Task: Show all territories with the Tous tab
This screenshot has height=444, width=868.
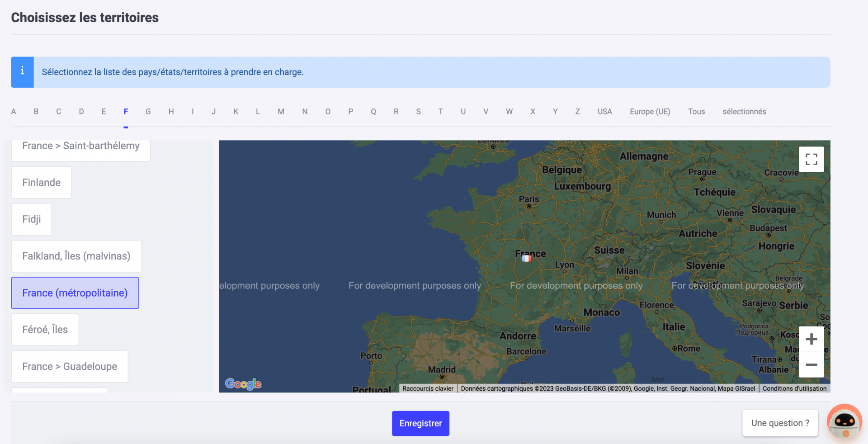Action: click(696, 111)
